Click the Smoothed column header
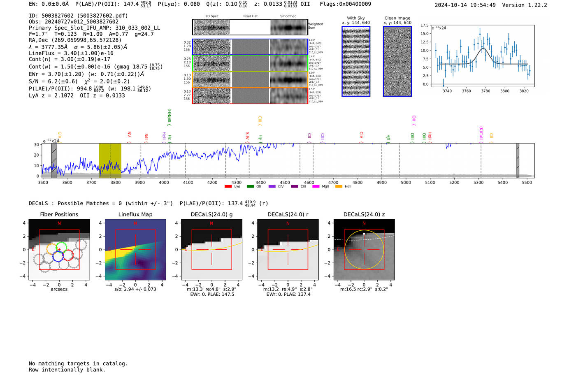Image resolution: width=576 pixels, height=392 pixels. coord(288,16)
